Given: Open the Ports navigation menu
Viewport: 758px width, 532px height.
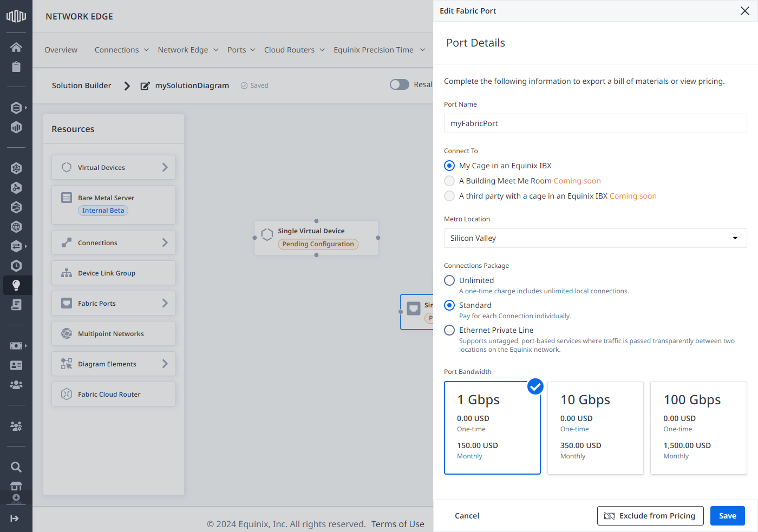Looking at the screenshot, I should [241, 50].
